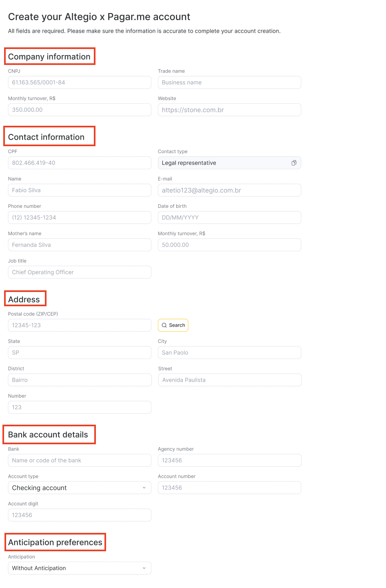The height and width of the screenshot is (588, 386).
Task: Click the Bank name or code field
Action: [x=80, y=461]
